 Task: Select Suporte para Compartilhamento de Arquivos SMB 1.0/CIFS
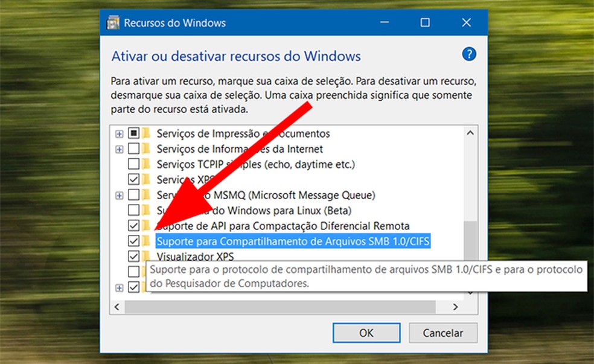293,241
